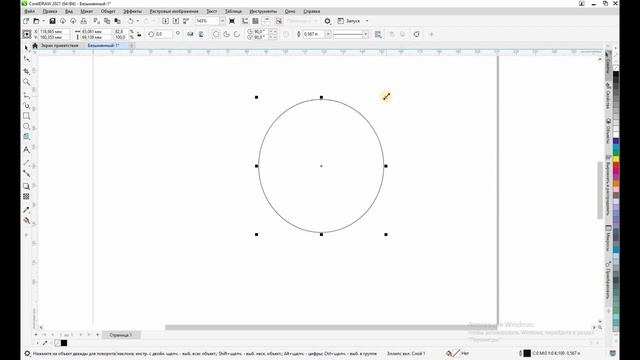
Task: Open the zoom level dropdown
Action: coord(222,21)
